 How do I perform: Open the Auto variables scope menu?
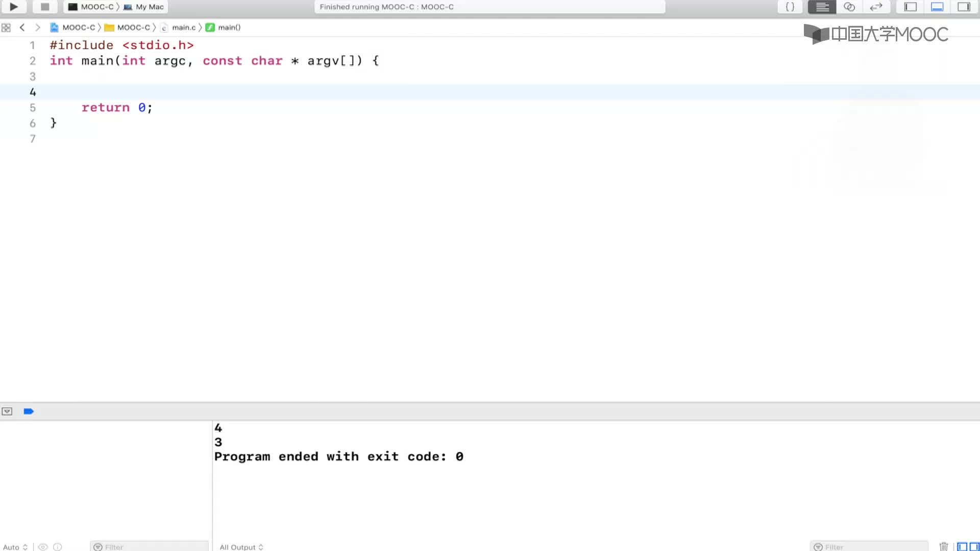[x=15, y=547]
